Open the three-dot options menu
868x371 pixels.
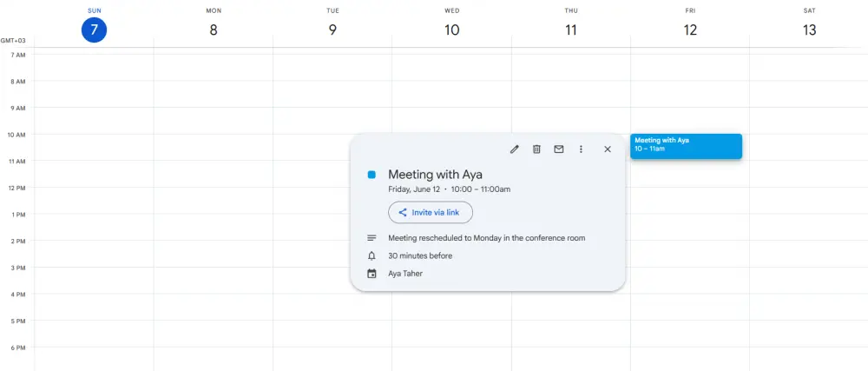pos(581,149)
